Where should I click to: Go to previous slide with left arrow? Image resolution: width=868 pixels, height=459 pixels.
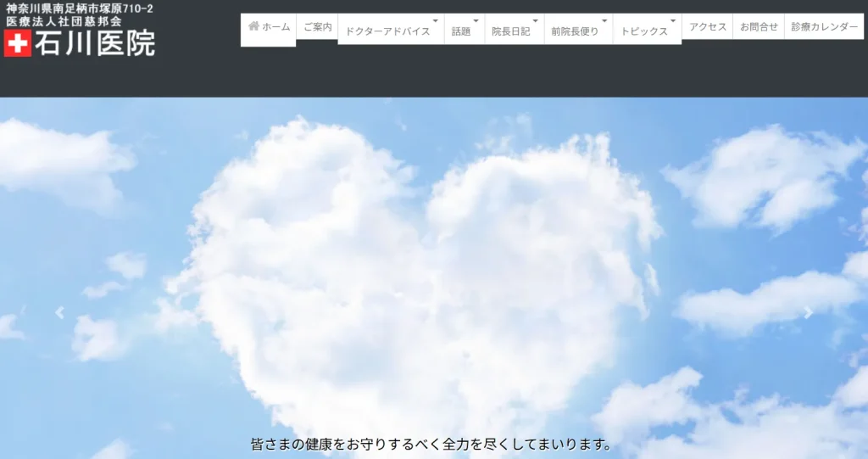point(59,312)
